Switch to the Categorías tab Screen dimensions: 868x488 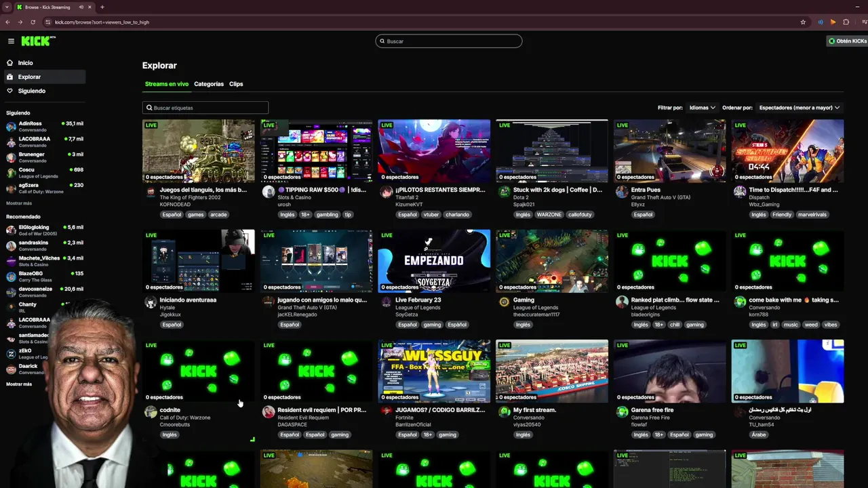click(x=209, y=84)
